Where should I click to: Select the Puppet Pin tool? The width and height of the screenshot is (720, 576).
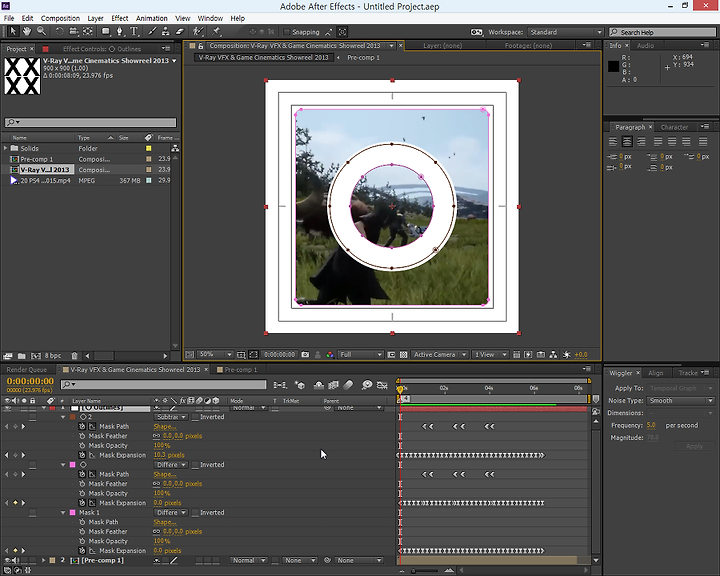[216, 31]
